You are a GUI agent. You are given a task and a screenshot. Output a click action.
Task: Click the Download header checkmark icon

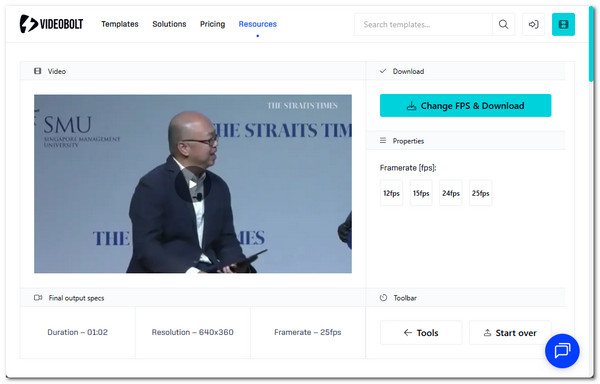(383, 71)
